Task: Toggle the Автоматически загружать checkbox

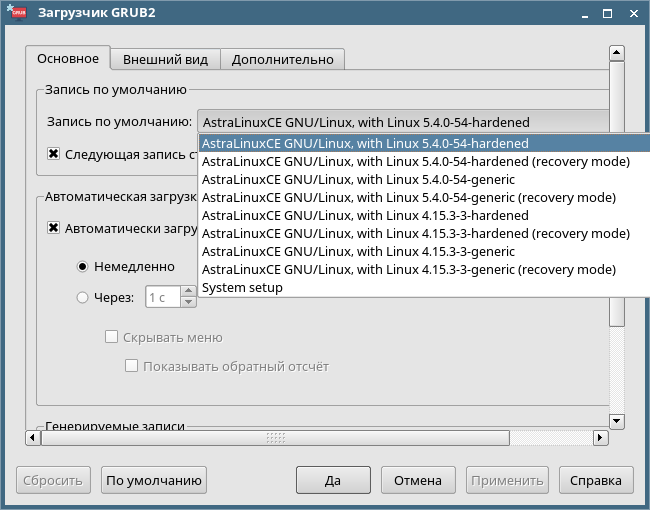Action: (53, 228)
